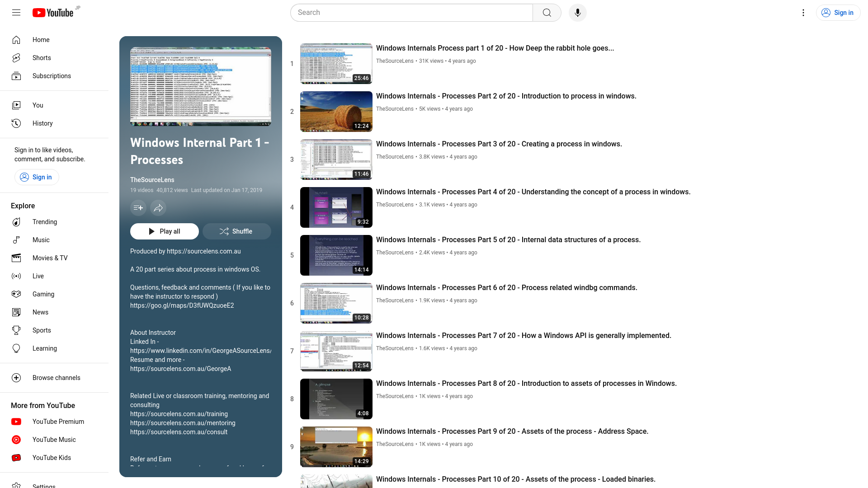
Task: Open Home in the sidebar
Action: click(x=54, y=40)
